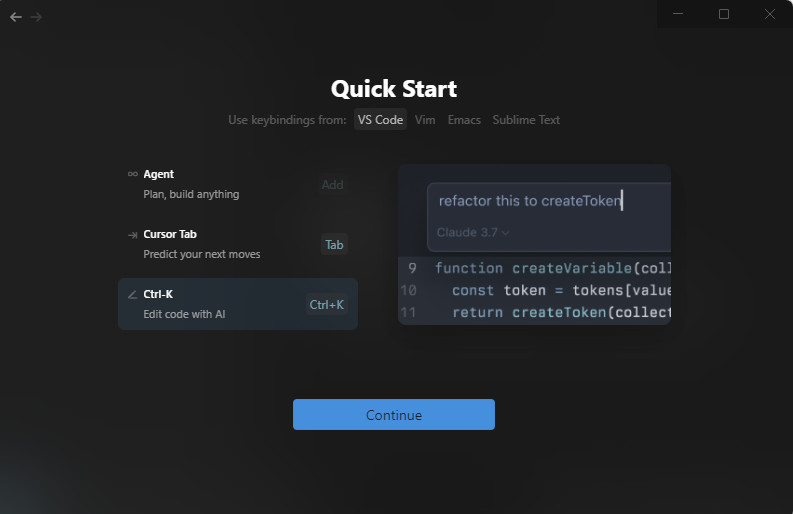Select the Agent feature item
793x514 pixels.
tap(238, 184)
